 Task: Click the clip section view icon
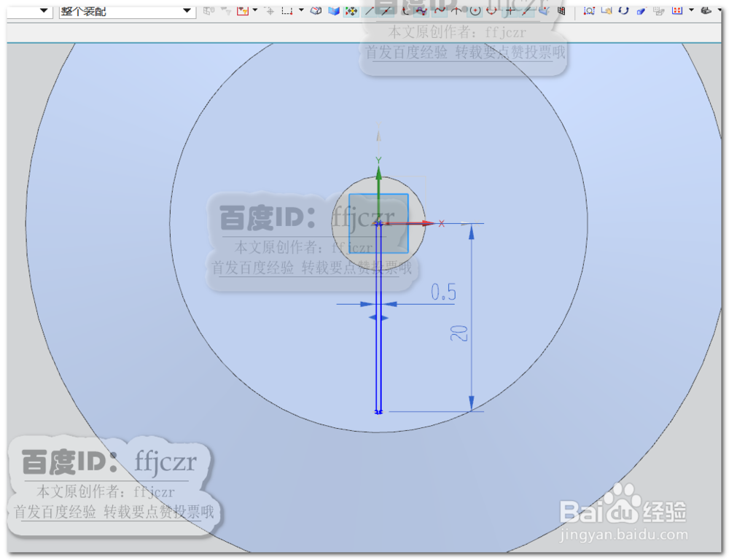[677, 10]
